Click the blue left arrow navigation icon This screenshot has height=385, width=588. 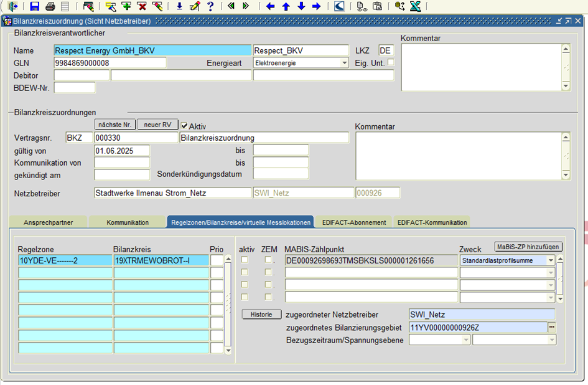click(x=270, y=6)
